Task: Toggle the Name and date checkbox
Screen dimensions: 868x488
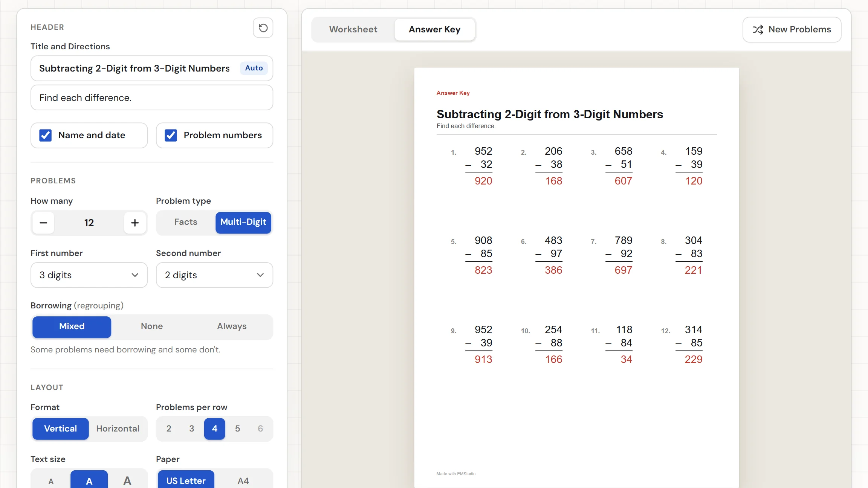Action: 46,136
